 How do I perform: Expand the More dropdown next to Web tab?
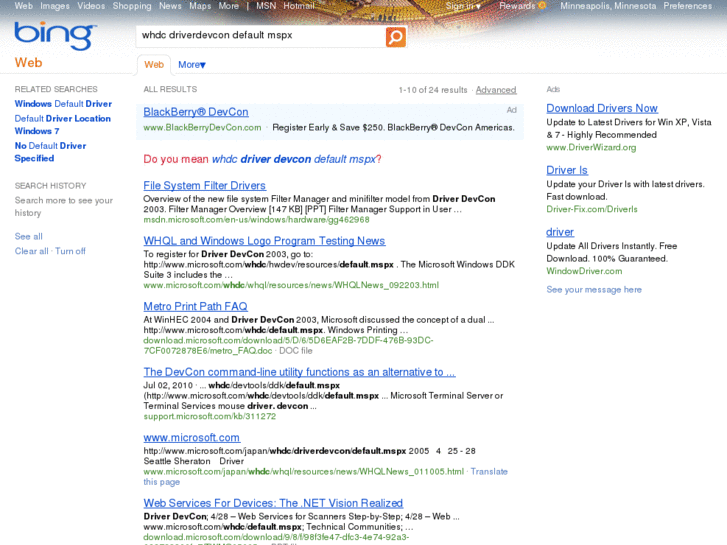191,65
